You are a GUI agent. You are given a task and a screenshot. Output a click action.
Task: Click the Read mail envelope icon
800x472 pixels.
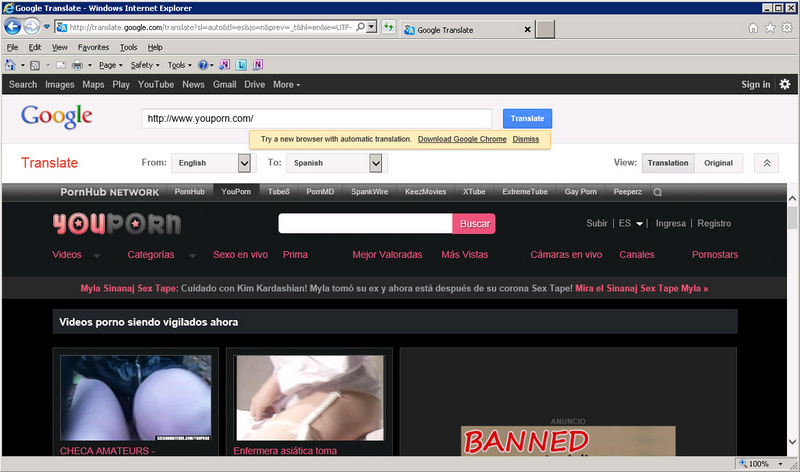[x=61, y=65]
